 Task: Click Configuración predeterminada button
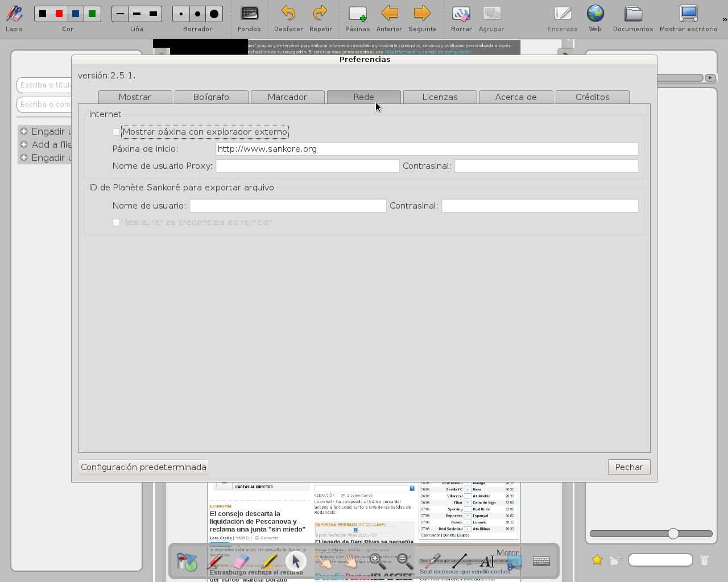(143, 467)
